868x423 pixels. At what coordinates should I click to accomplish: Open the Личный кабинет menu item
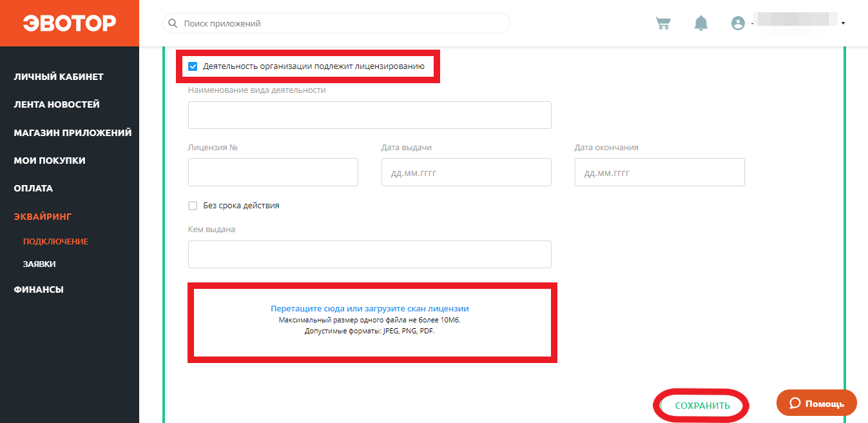click(59, 77)
